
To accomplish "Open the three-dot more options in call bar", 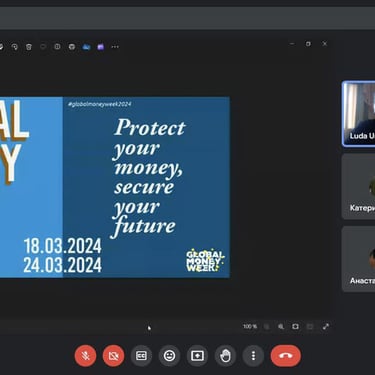I will 253,356.
